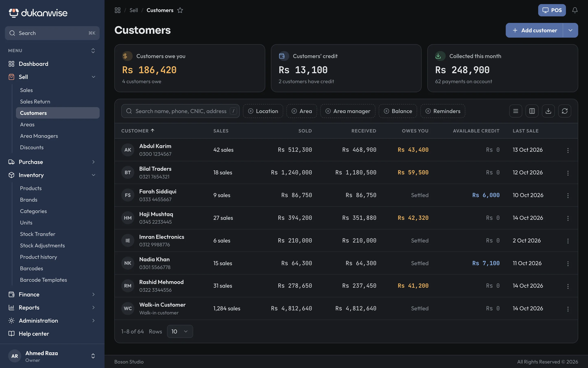The image size is (588, 368).
Task: Open row actions for Bilal Traders
Action: point(568,173)
